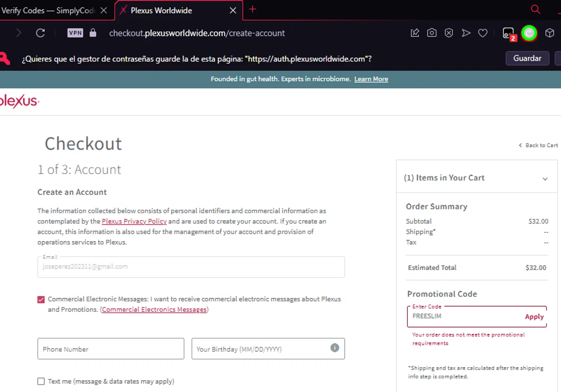Click the browser reload icon
561x392 pixels.
40,33
